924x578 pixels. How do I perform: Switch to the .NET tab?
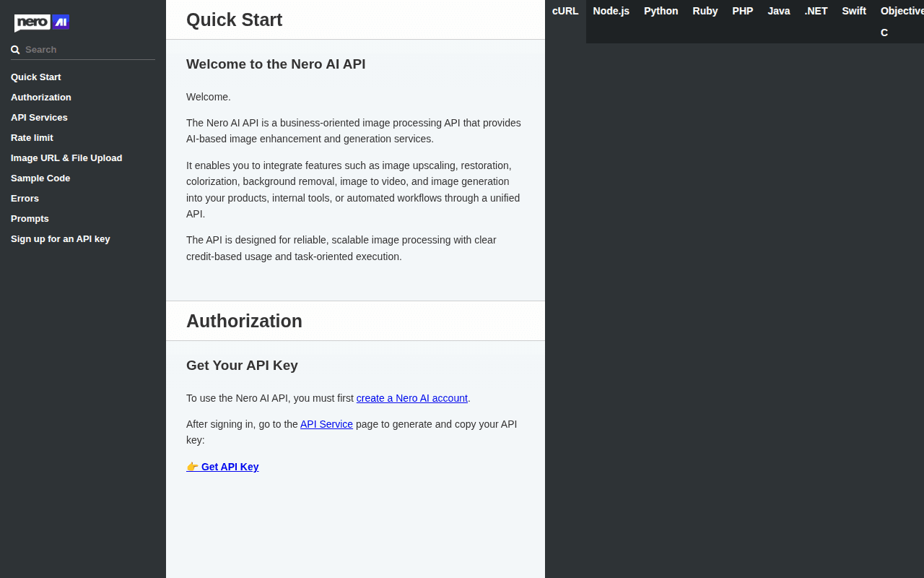coord(816,11)
